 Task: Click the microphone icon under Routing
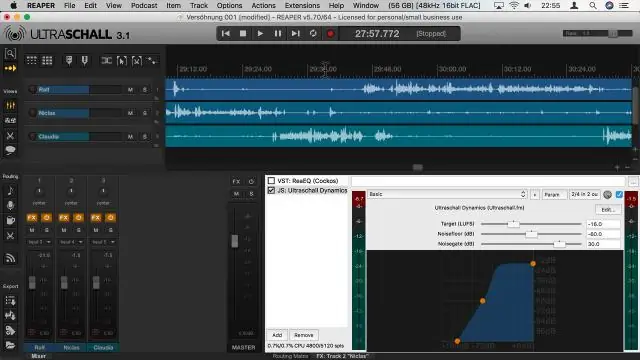[10, 205]
